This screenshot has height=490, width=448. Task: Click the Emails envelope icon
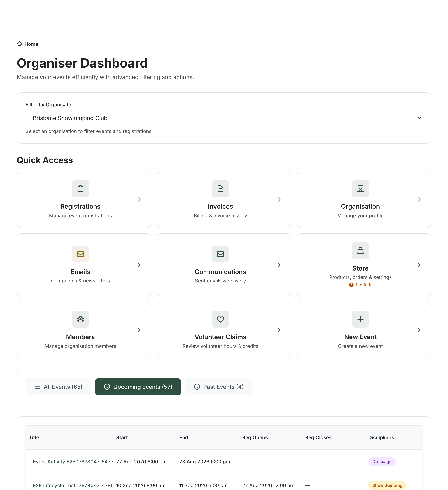[x=80, y=254]
